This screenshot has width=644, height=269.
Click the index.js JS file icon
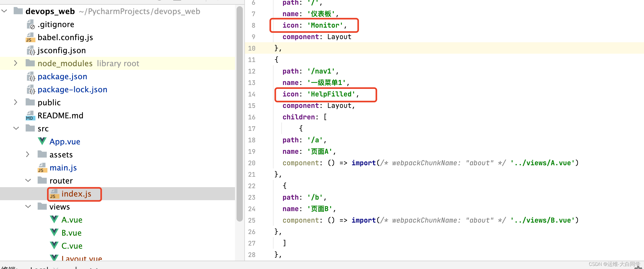click(54, 194)
